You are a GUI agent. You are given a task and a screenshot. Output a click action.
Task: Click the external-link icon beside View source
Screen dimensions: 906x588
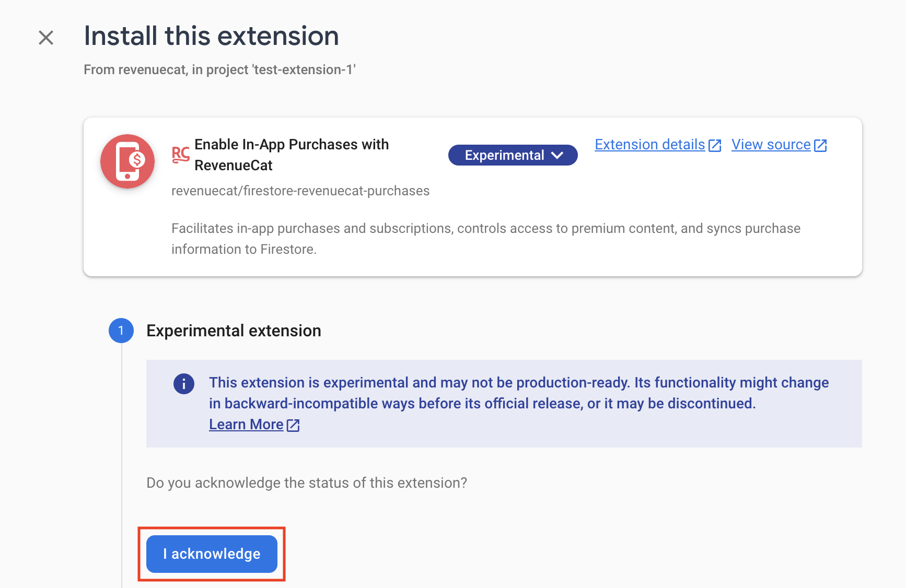[x=820, y=146]
